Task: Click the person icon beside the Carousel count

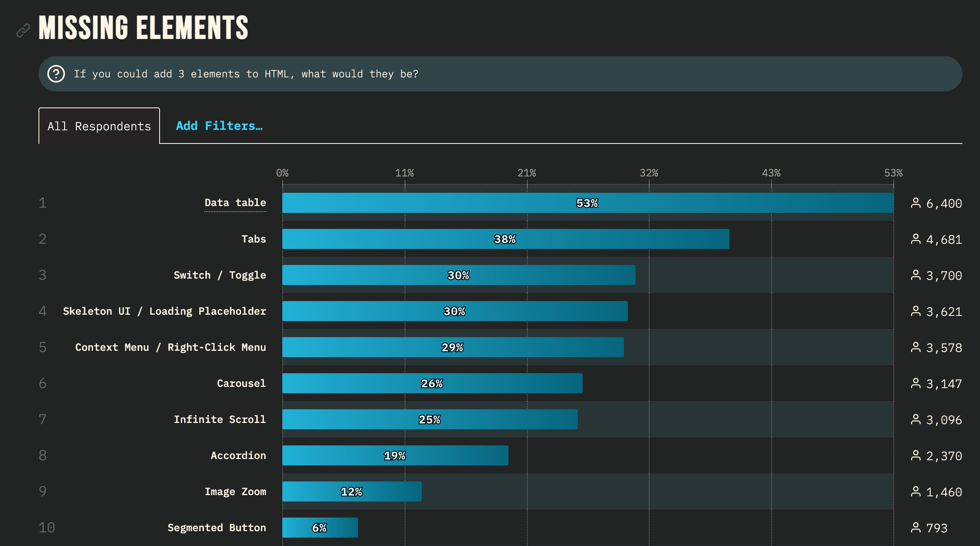Action: (x=917, y=383)
